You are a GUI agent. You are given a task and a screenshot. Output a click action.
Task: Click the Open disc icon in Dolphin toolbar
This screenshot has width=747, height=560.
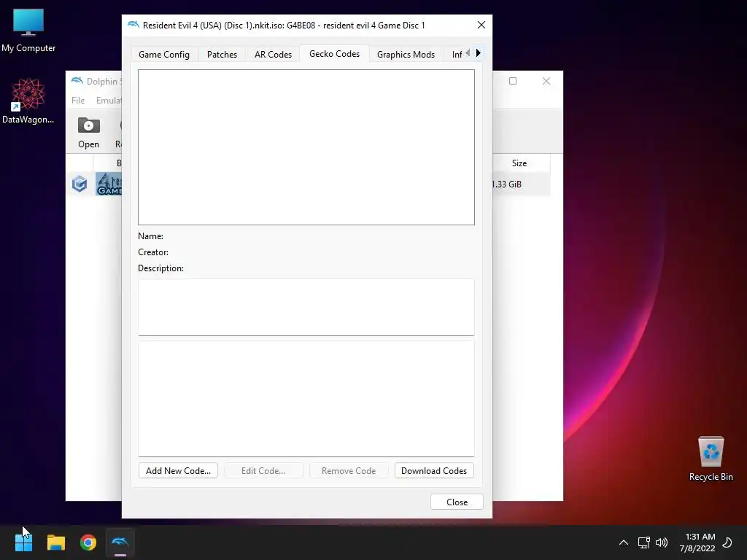[x=88, y=133]
